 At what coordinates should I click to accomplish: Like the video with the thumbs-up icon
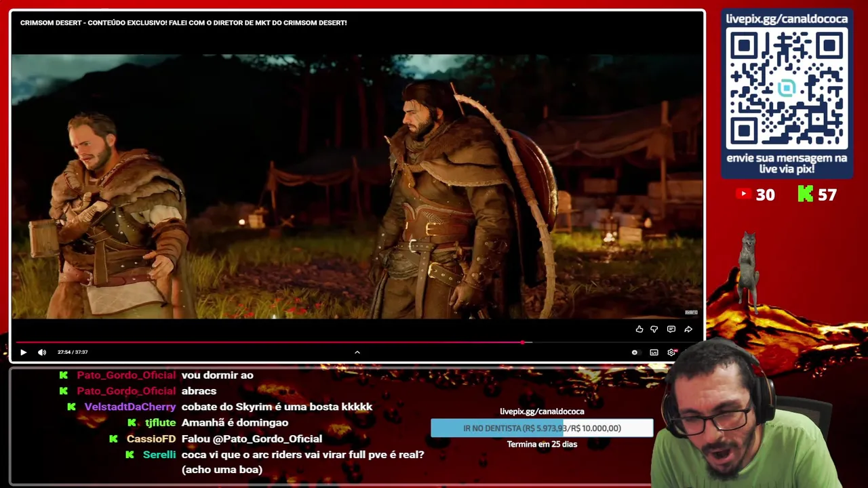(x=639, y=329)
